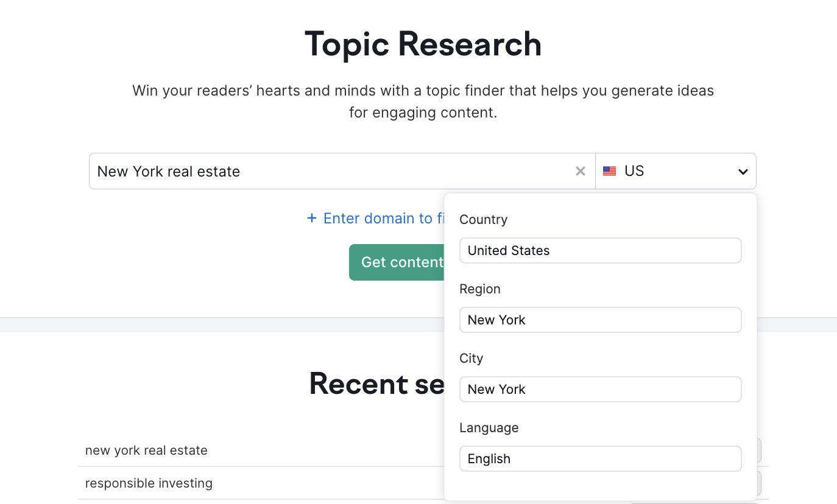Image resolution: width=837 pixels, height=504 pixels.
Task: Open the Language dropdown showing English
Action: 600,458
